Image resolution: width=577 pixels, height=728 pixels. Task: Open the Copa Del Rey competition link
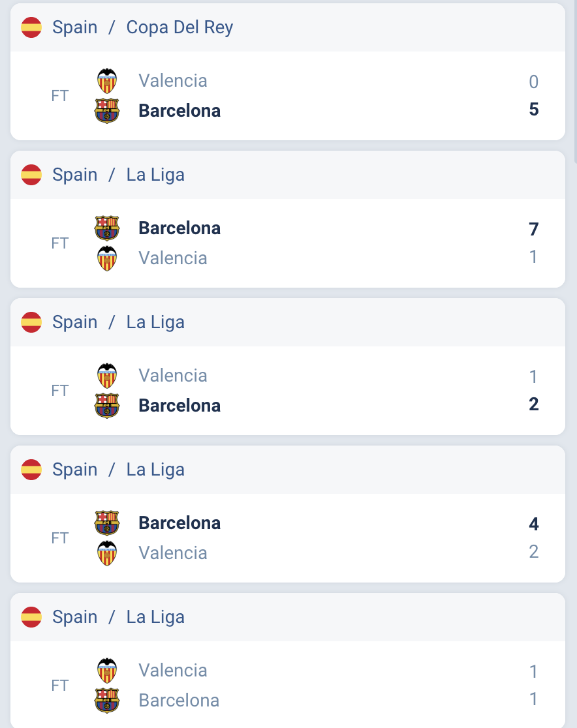click(x=179, y=27)
